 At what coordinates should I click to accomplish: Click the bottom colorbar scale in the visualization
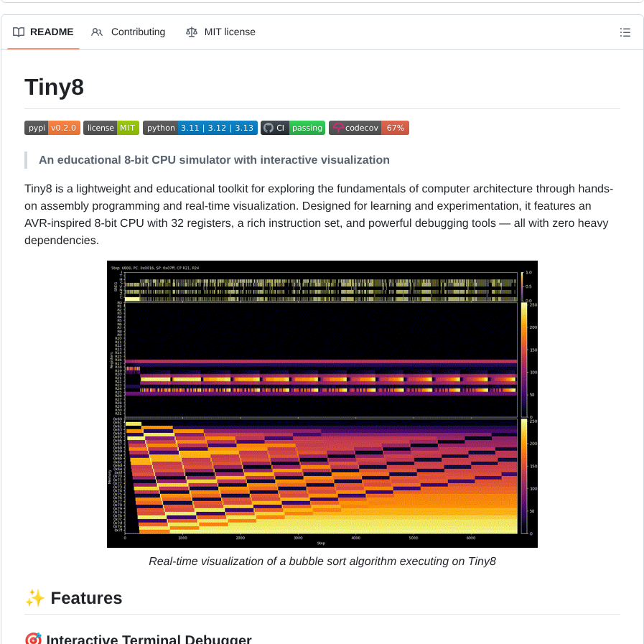pos(522,477)
